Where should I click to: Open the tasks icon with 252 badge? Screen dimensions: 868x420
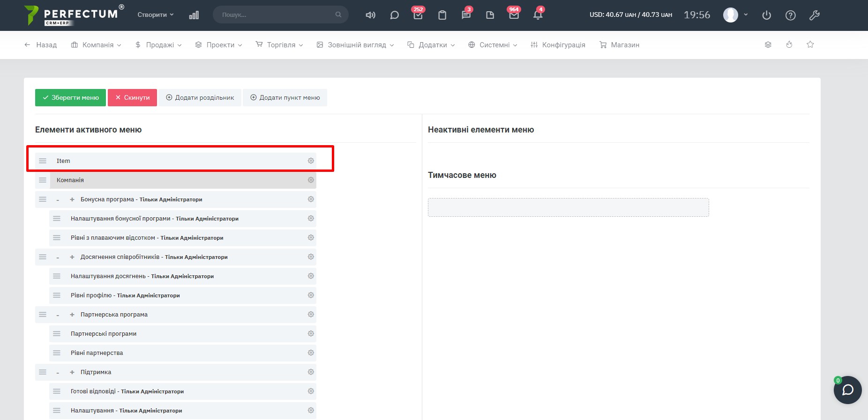point(418,15)
